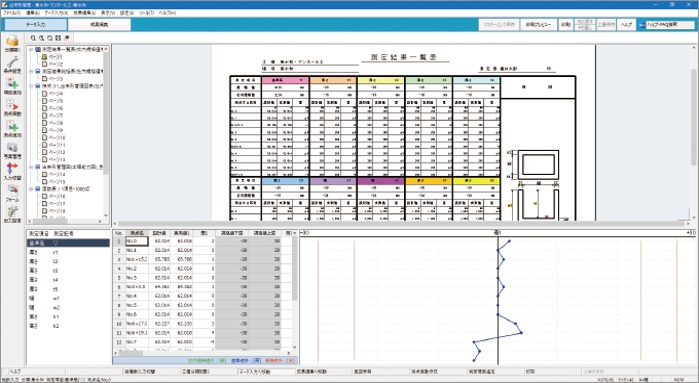
Task: Click the 上書保存 button
Action: 606,25
